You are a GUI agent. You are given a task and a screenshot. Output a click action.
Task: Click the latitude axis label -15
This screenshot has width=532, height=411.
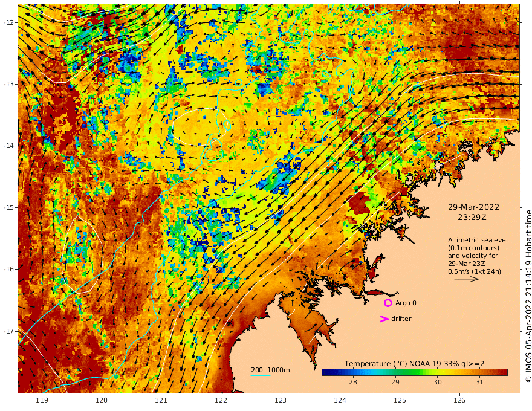(9, 207)
